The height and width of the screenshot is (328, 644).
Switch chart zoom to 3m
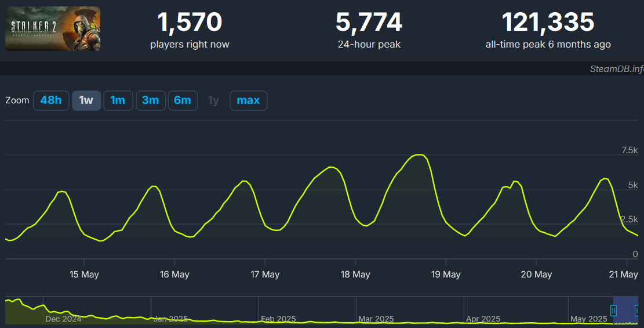click(x=150, y=100)
